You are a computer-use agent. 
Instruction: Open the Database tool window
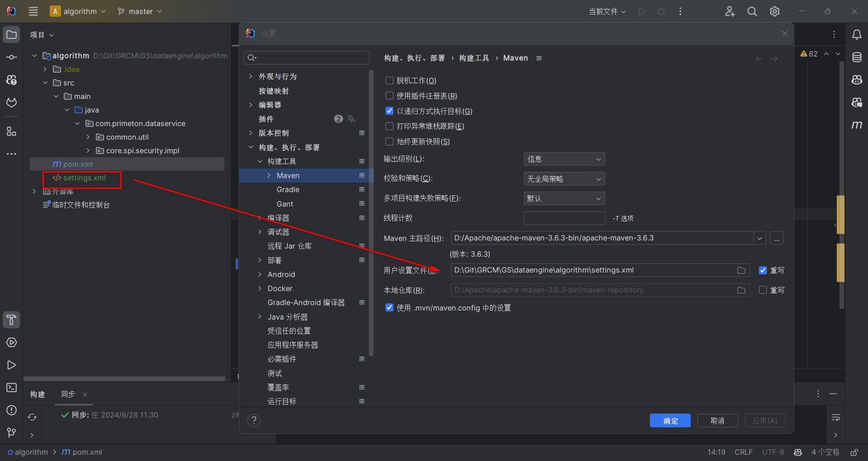click(857, 57)
